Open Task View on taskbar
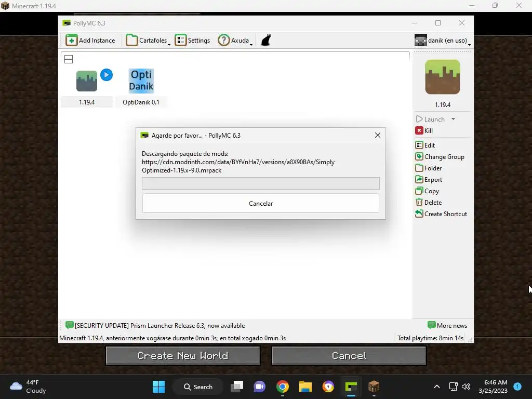 click(x=237, y=387)
